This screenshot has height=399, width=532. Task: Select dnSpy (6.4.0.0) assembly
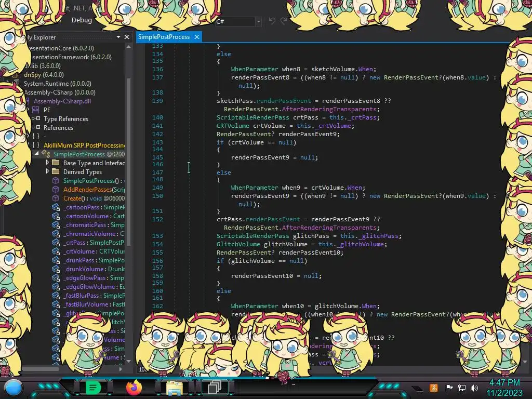[x=44, y=75]
